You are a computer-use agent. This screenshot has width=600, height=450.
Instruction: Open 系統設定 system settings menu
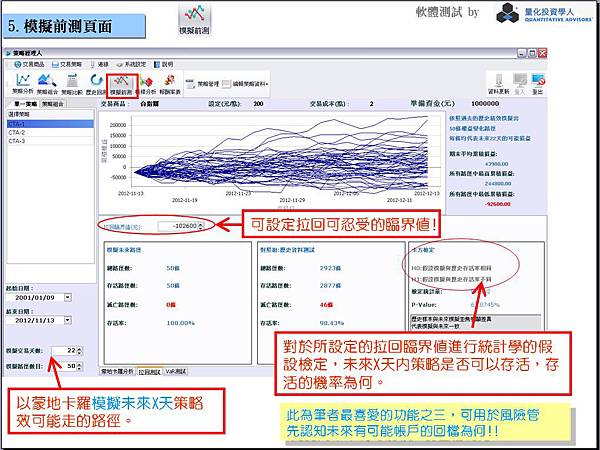(131, 64)
